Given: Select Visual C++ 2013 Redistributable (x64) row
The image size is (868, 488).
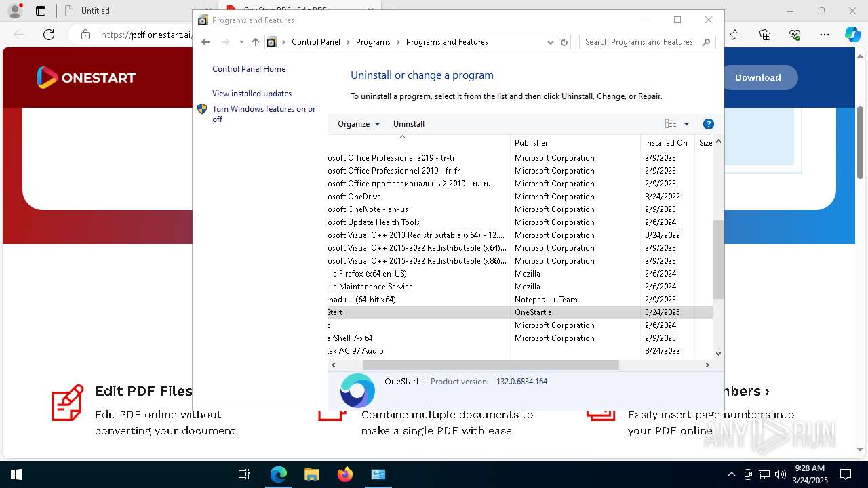Looking at the screenshot, I should click(520, 235).
